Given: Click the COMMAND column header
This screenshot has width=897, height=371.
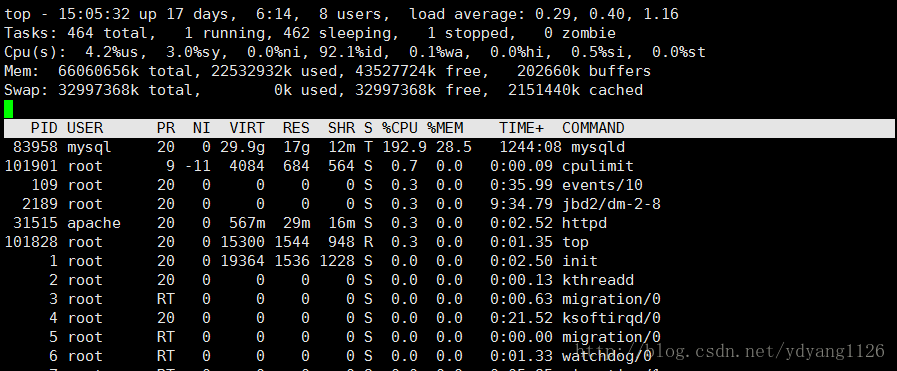Looking at the screenshot, I should coord(593,128).
